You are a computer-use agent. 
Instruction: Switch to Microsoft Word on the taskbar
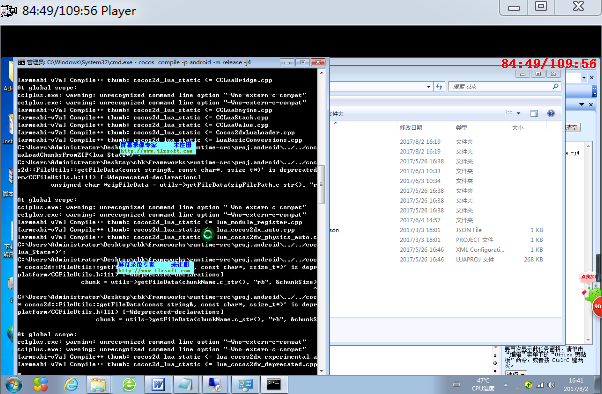pos(158,384)
